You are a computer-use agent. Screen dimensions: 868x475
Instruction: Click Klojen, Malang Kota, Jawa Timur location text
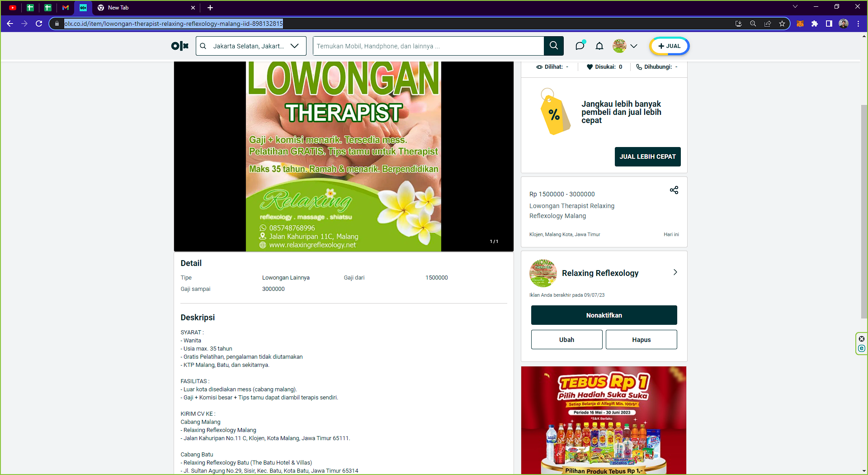(x=565, y=234)
